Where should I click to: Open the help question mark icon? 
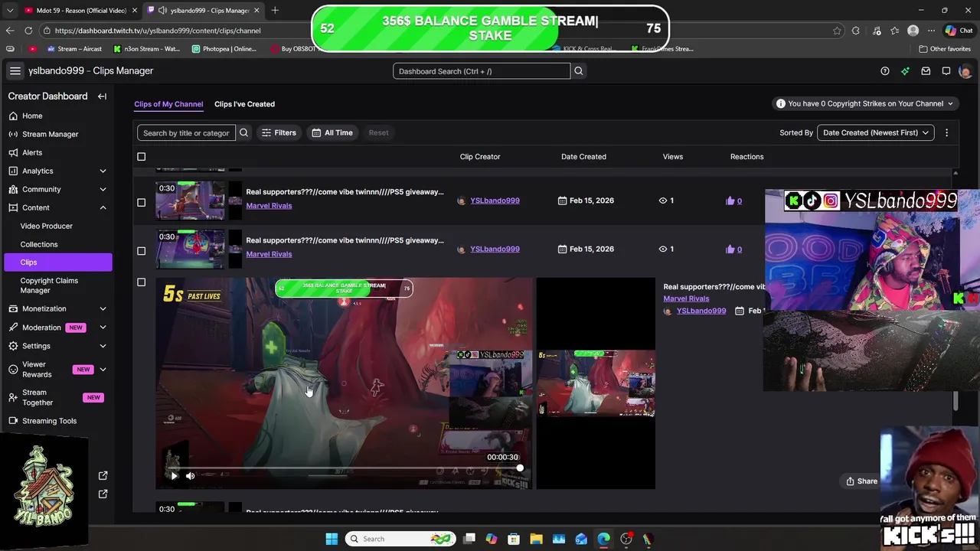pos(885,71)
